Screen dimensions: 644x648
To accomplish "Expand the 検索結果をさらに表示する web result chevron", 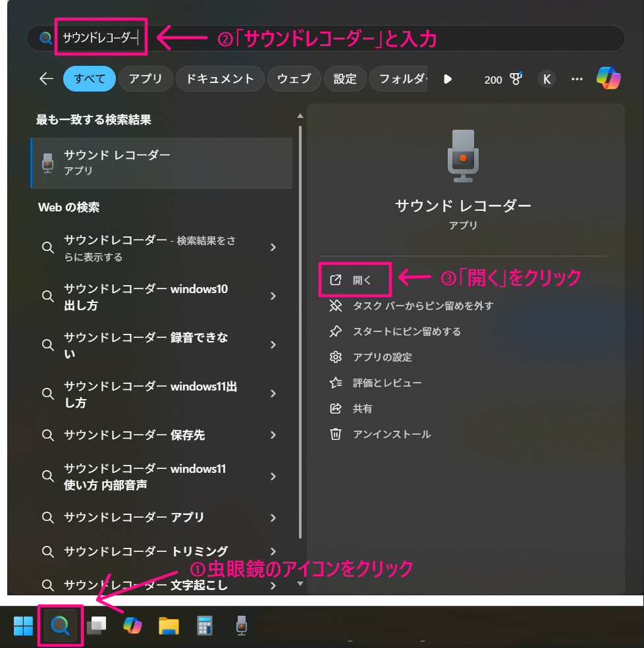I will (273, 247).
